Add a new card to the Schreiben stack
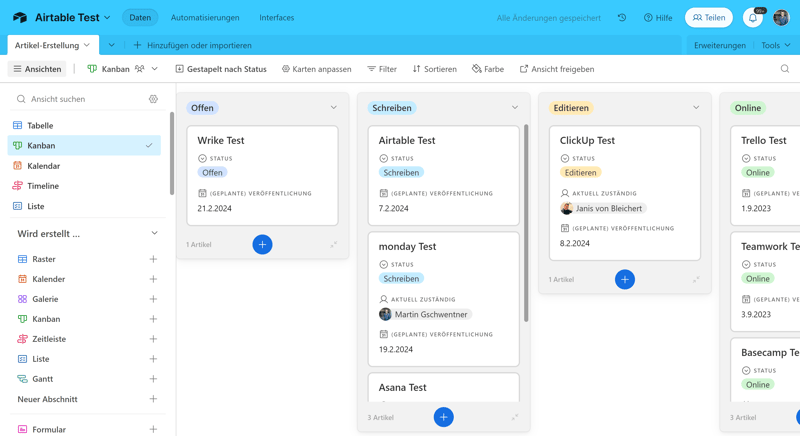This screenshot has height=436, width=800. point(443,417)
